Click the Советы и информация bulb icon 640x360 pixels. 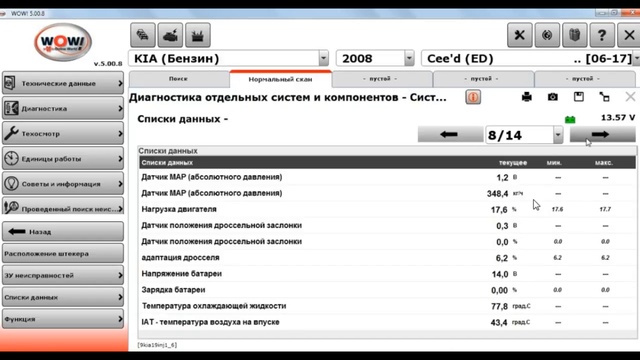click(x=11, y=183)
